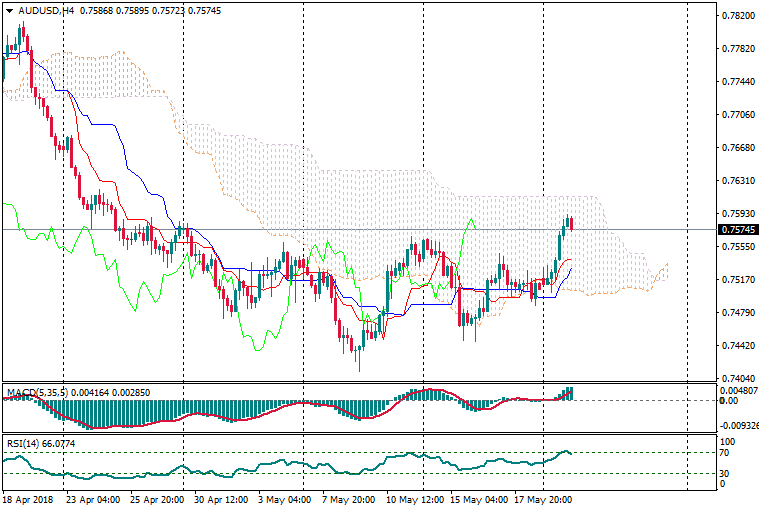
Task: Select the RSI(14) indicator label
Action: click(x=22, y=443)
